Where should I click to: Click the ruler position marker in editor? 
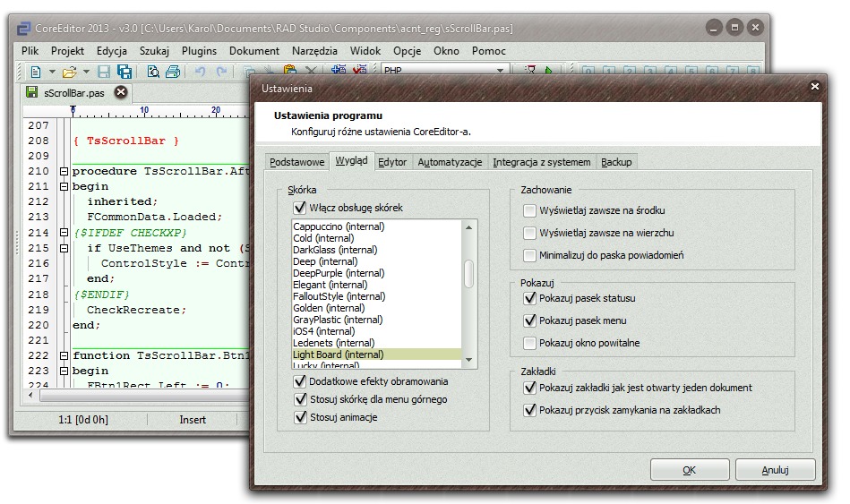click(73, 110)
